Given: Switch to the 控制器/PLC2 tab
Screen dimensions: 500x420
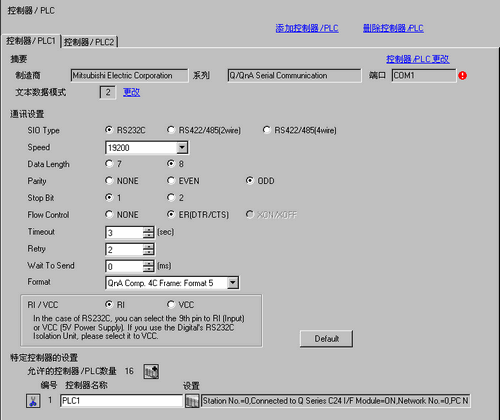Looking at the screenshot, I should pos(89,42).
